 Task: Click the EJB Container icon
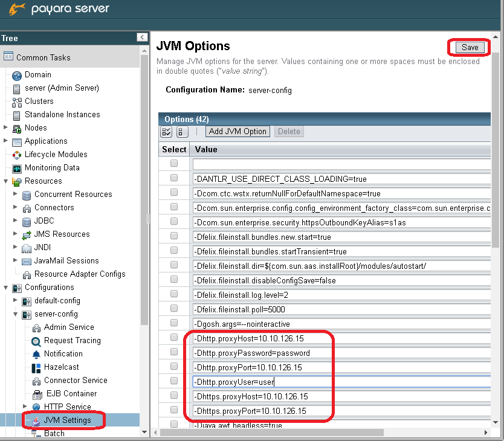click(37, 394)
